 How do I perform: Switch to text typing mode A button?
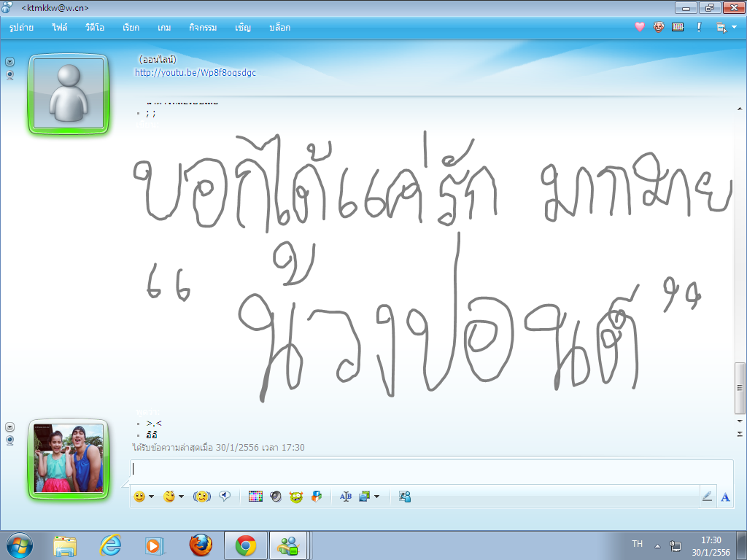click(725, 497)
